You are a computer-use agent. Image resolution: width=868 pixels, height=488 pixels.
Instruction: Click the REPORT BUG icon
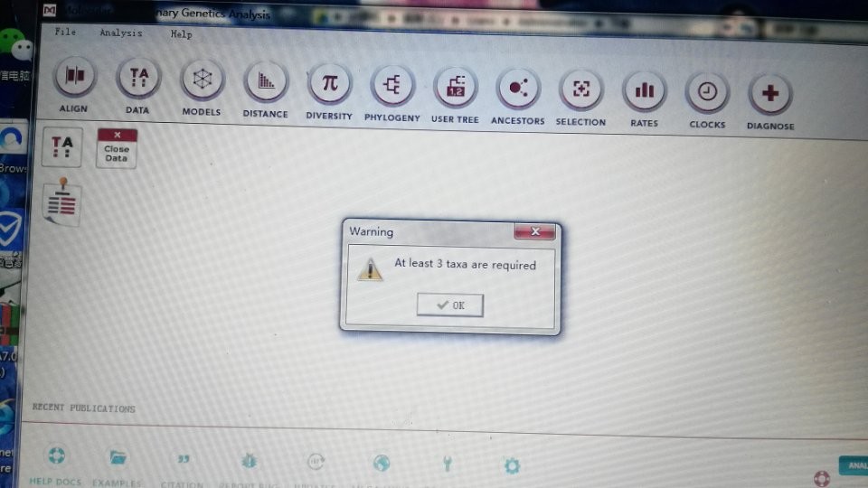250,460
